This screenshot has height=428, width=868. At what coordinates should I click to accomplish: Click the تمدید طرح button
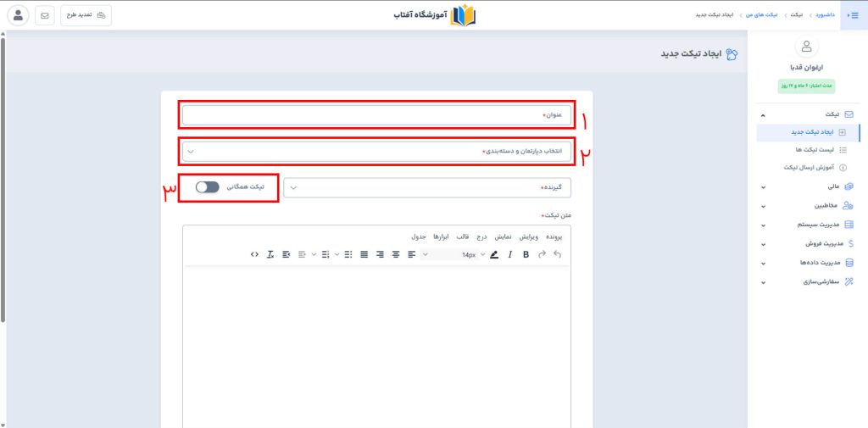click(x=86, y=15)
